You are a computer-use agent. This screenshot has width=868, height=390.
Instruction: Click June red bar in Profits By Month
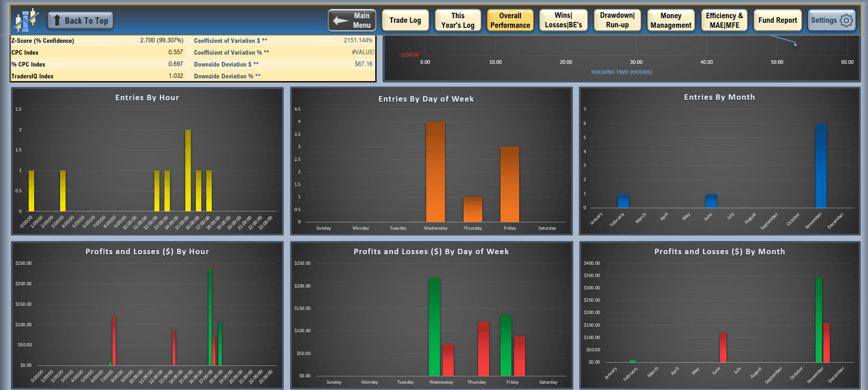pyautogui.click(x=723, y=347)
